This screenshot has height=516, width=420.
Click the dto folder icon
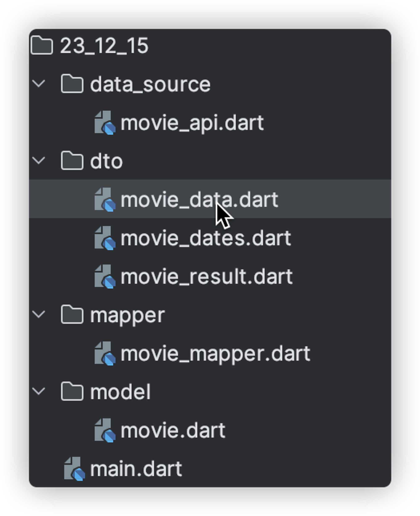72,161
